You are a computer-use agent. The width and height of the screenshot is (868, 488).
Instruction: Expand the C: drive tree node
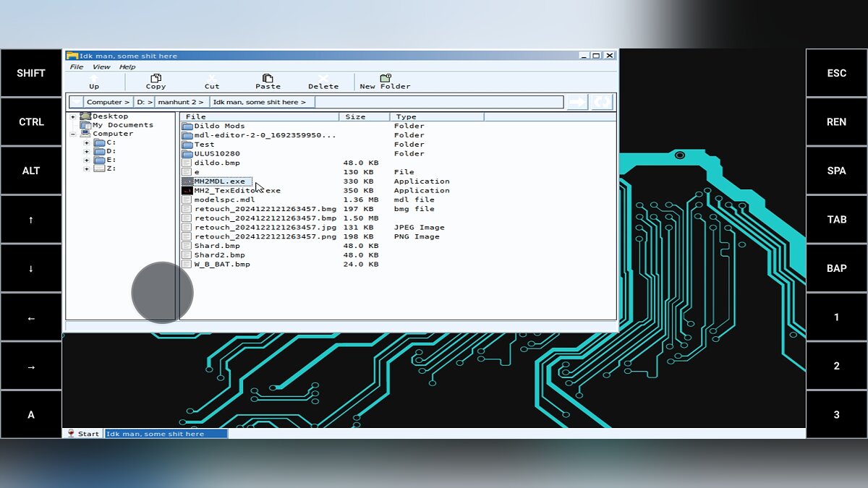coord(87,142)
